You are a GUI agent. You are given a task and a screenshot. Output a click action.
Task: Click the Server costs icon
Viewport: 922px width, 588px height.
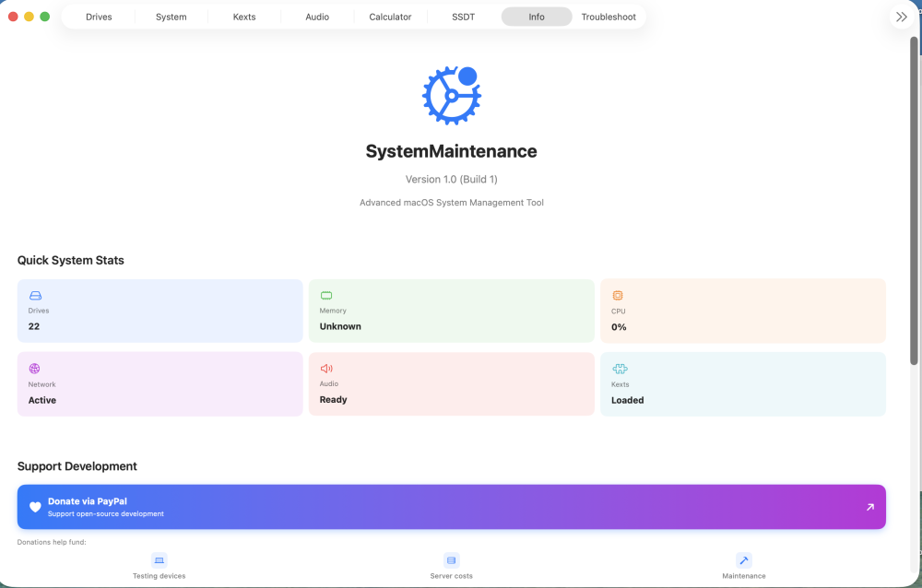[x=451, y=560]
